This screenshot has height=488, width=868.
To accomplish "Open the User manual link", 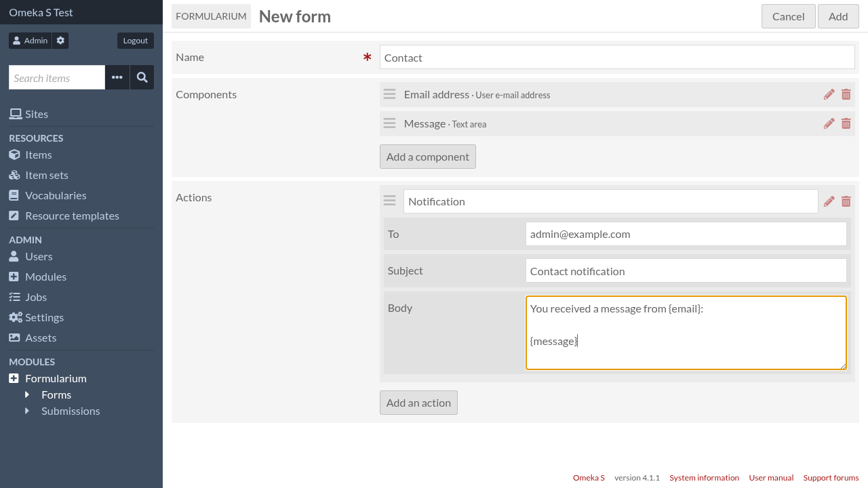I will (x=771, y=477).
